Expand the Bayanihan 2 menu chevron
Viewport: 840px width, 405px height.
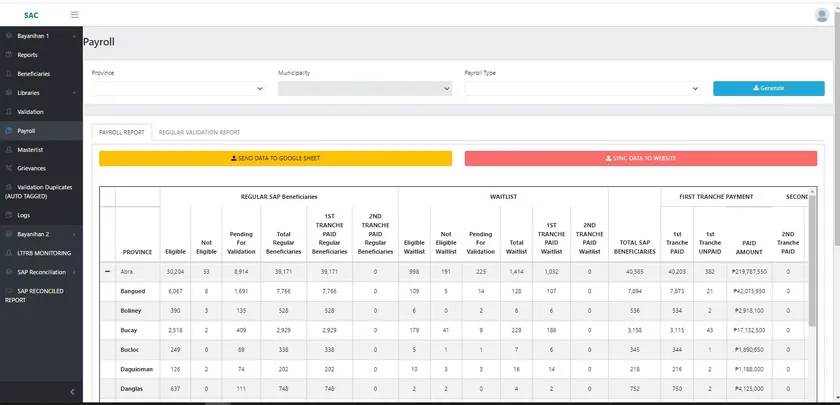(x=74, y=235)
